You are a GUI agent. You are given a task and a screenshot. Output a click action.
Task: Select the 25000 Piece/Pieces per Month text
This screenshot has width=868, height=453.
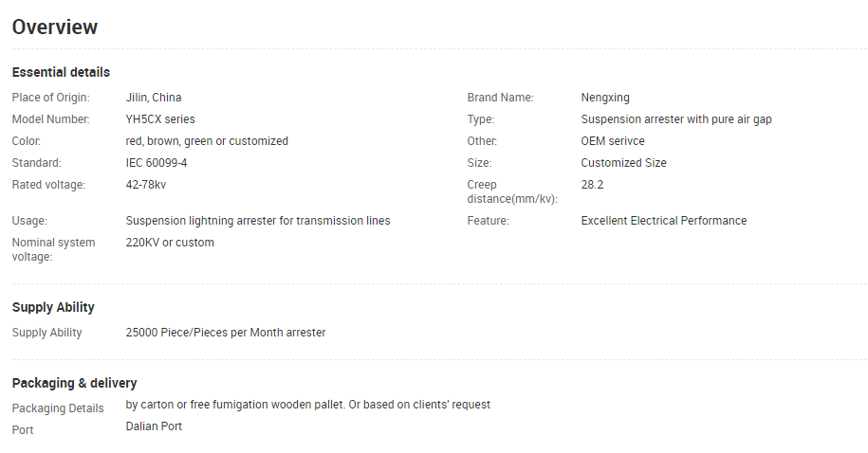pos(226,333)
